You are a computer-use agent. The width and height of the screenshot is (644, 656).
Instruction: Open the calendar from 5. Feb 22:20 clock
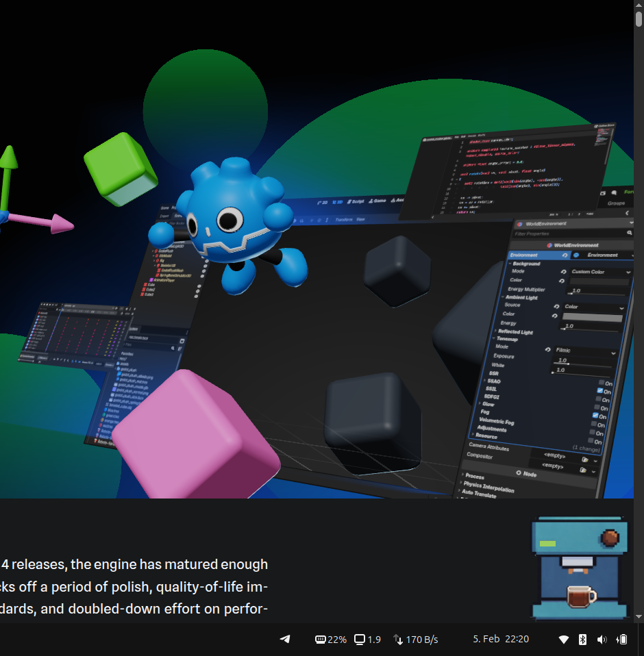click(x=501, y=639)
